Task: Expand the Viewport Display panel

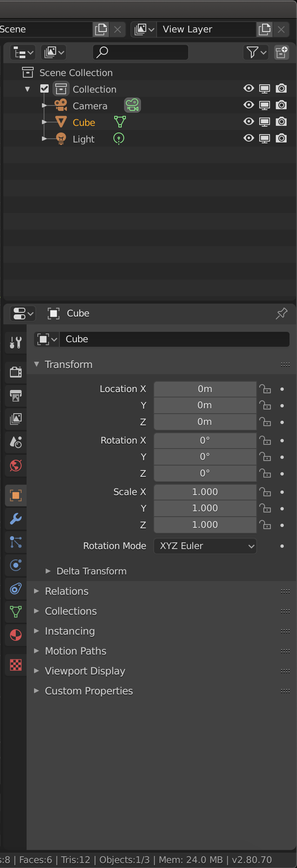Action: (85, 671)
